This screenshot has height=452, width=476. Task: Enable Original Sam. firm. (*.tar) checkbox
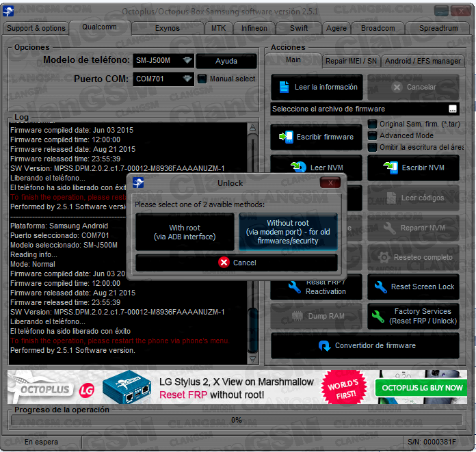(372, 124)
